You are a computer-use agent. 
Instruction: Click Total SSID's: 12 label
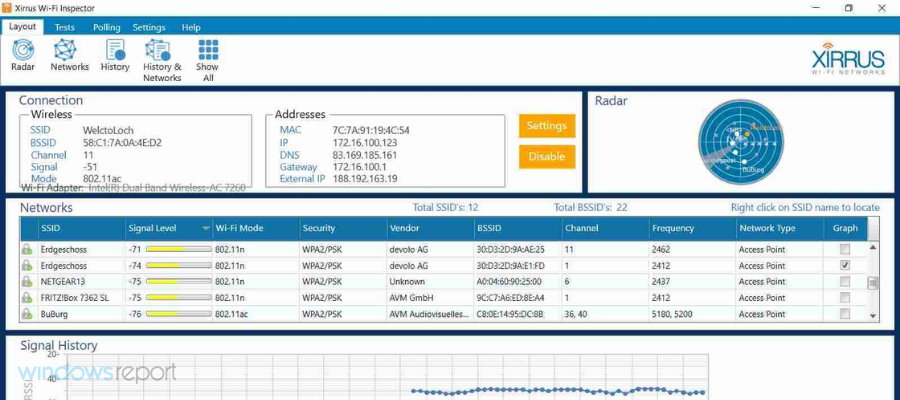[445, 208]
